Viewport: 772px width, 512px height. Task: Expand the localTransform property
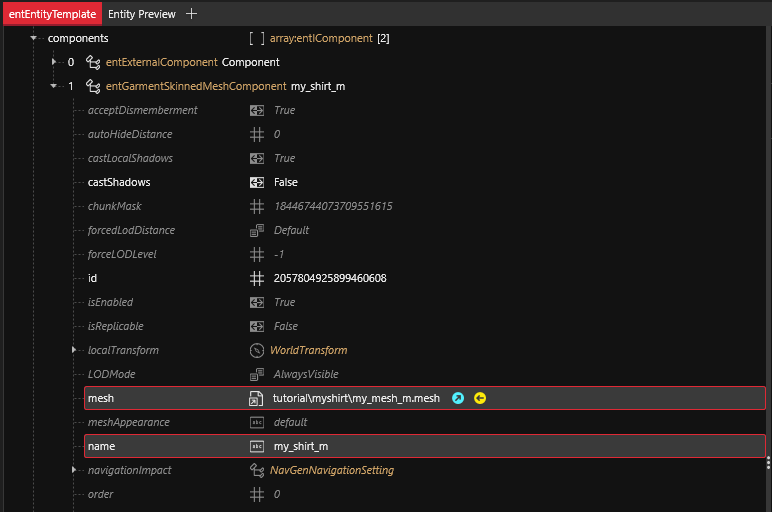point(75,350)
